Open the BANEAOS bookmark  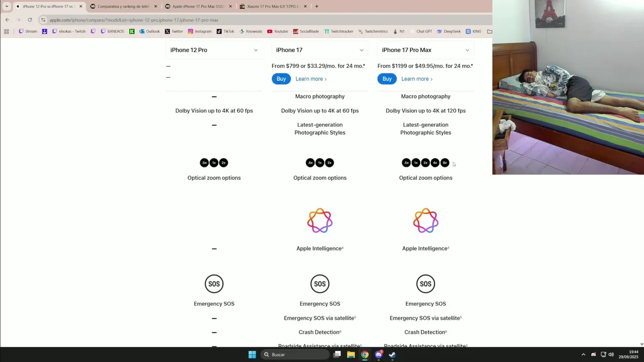(112, 31)
